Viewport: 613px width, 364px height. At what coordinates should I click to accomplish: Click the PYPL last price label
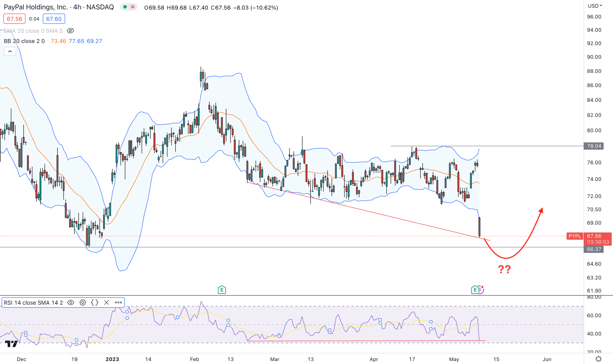tap(575, 236)
